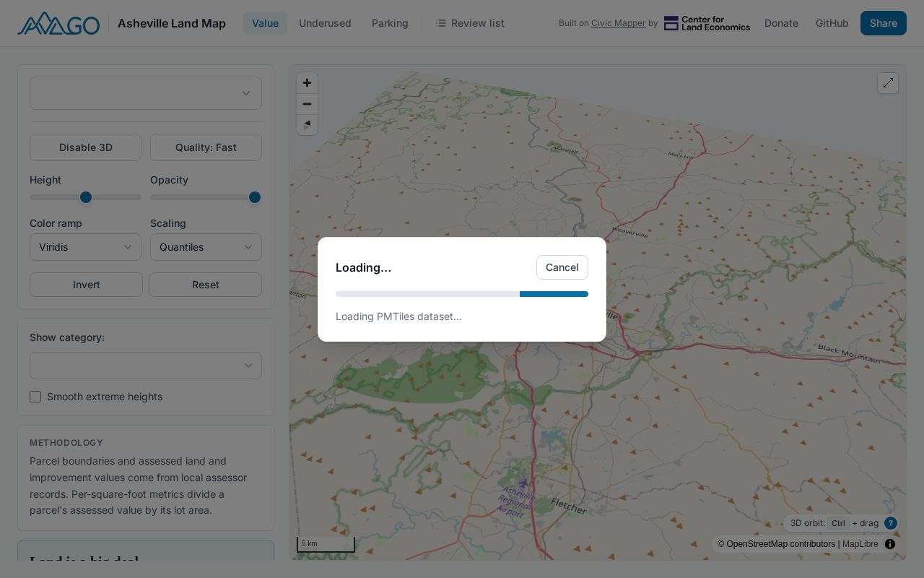Click the METHODOLOGY heading text
The image size is (924, 578).
point(66,443)
